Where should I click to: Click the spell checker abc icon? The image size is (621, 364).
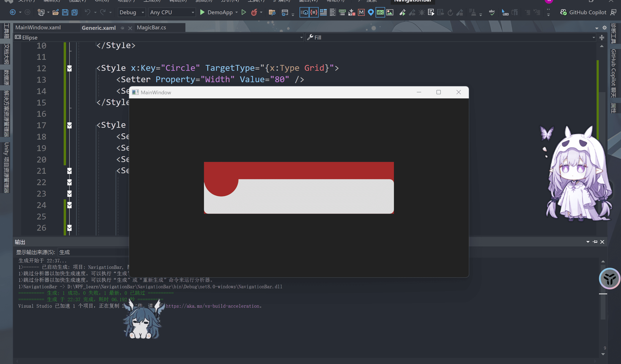[x=492, y=12]
